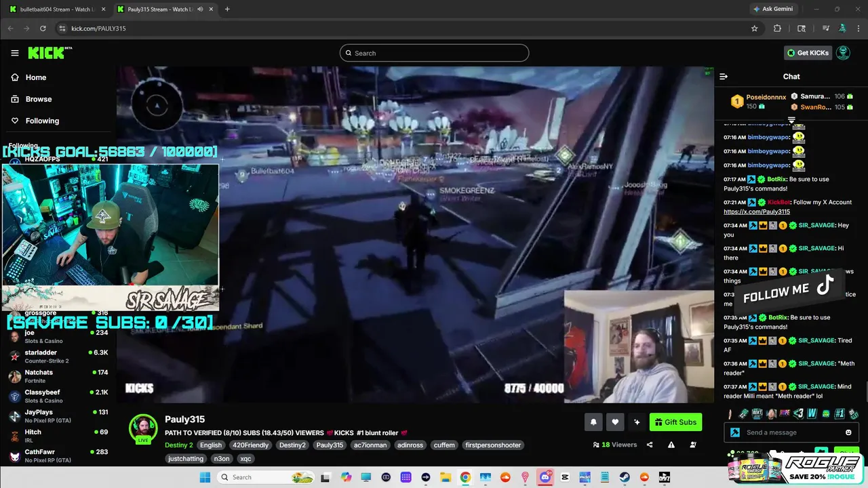Open Pauly315 channel avatar
The image size is (868, 488).
tap(143, 429)
